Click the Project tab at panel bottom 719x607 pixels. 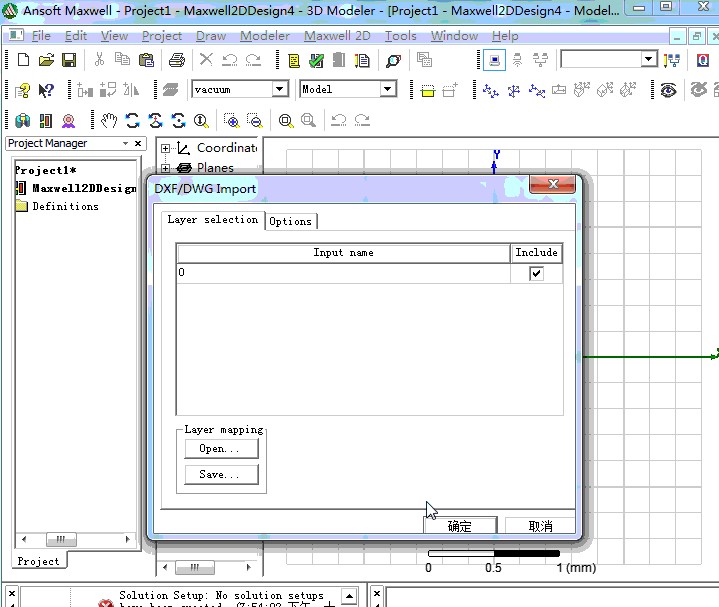pyautogui.click(x=39, y=561)
